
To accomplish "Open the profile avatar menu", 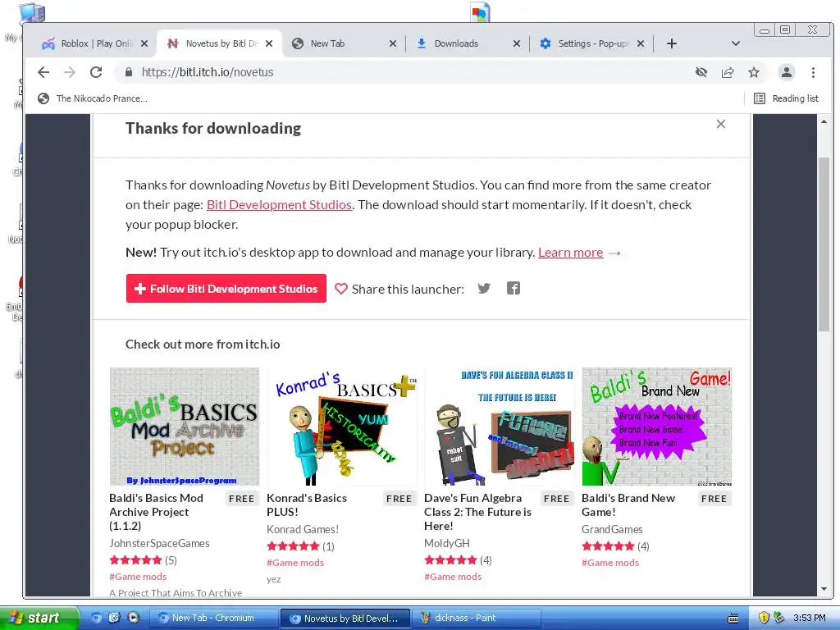I will coord(787,72).
